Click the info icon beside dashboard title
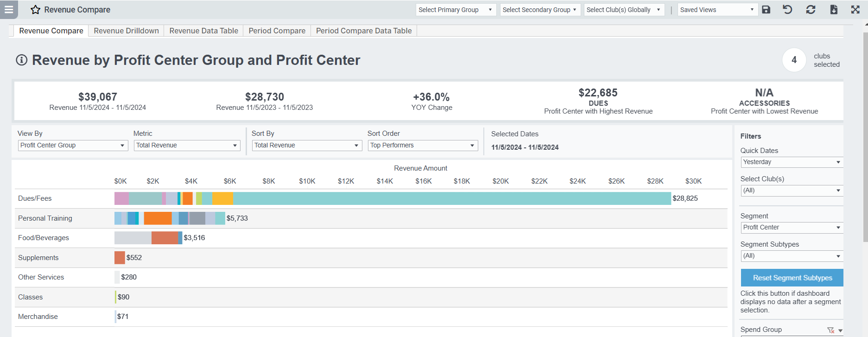This screenshot has height=337, width=868. (x=22, y=60)
